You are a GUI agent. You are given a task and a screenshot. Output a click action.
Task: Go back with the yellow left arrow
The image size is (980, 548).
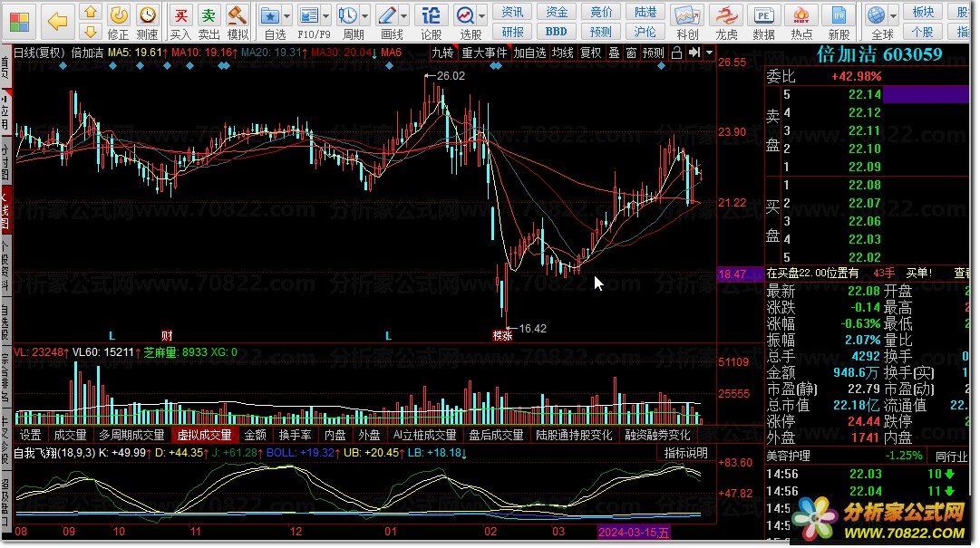pos(57,22)
